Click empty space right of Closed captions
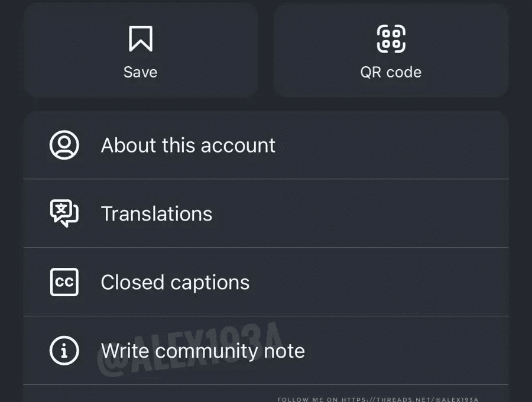The height and width of the screenshot is (402, 532). pos(378,282)
